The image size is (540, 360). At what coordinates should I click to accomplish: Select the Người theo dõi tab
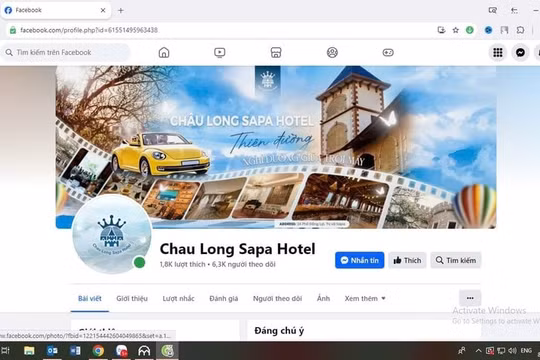click(277, 298)
